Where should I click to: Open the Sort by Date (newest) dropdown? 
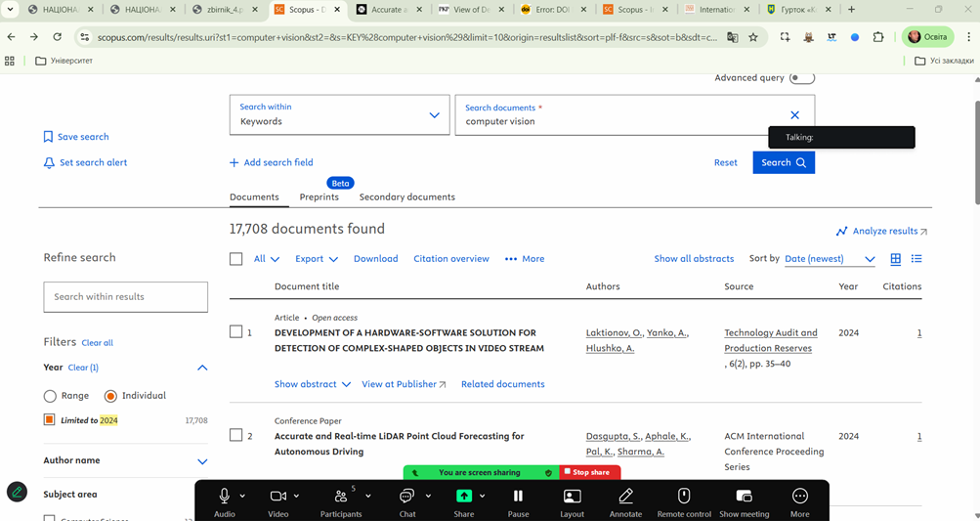pos(829,259)
